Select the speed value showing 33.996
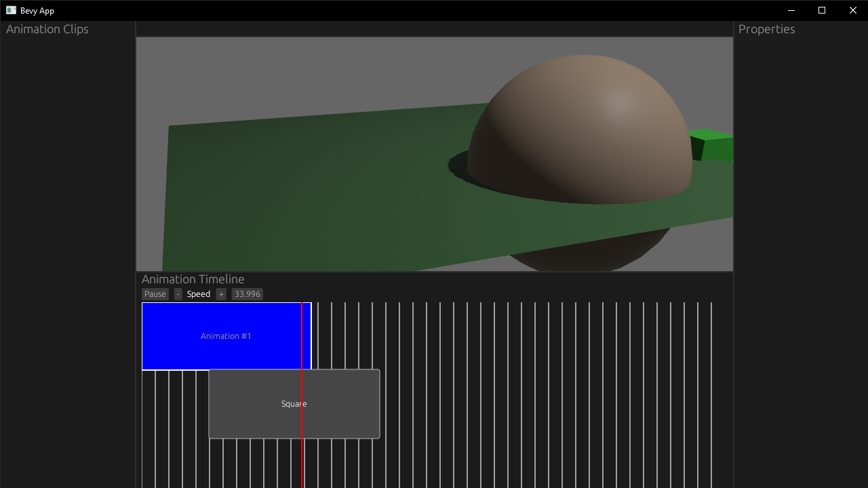The height and width of the screenshot is (488, 868). (x=247, y=293)
